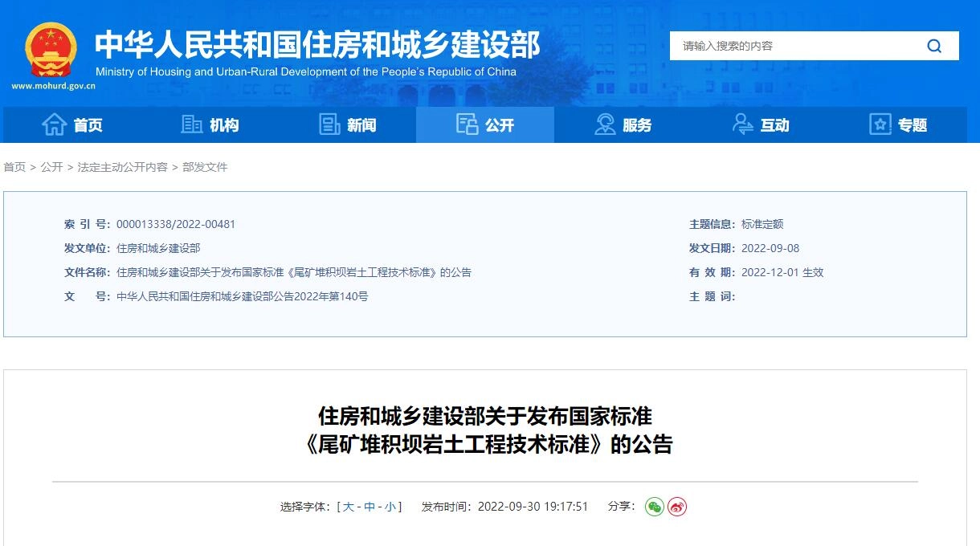The width and height of the screenshot is (980, 546).
Task: Click the search magnifier icon
Action: pos(933,46)
